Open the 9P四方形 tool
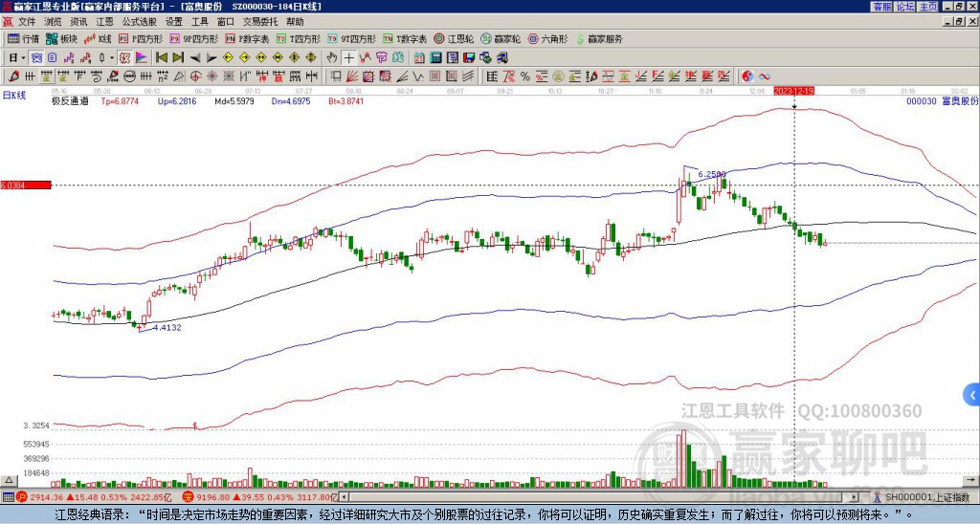 [193, 38]
